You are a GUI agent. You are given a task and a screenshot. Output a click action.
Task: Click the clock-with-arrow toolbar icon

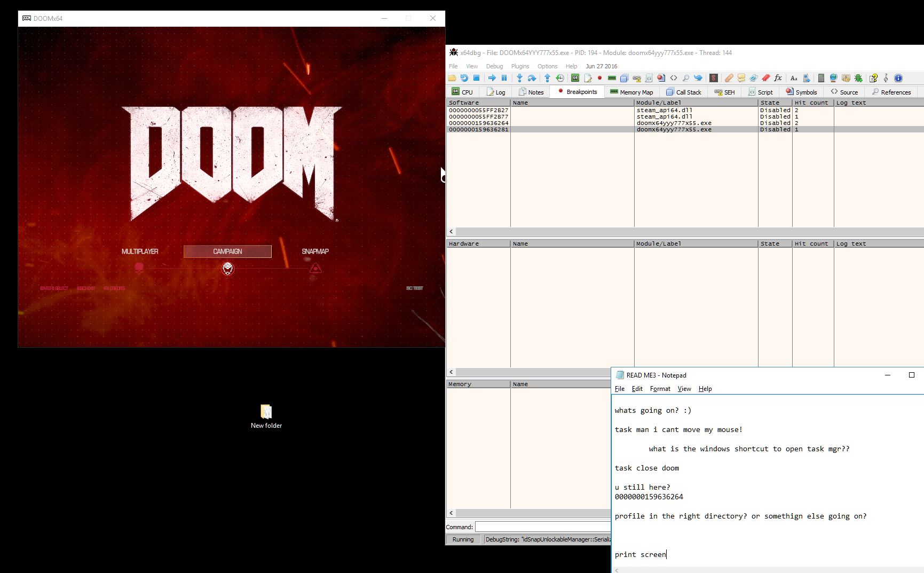[x=559, y=78]
